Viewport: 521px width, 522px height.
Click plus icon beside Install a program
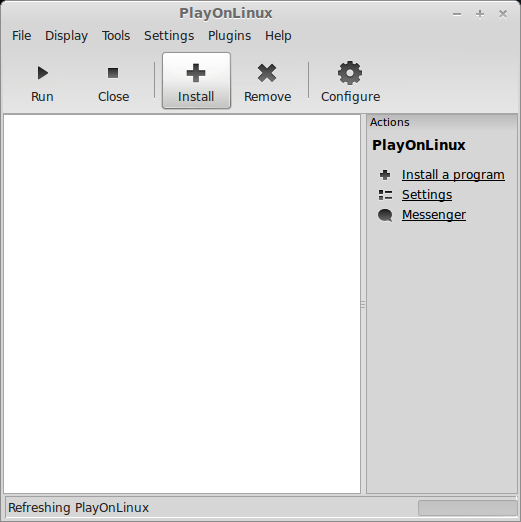point(385,175)
